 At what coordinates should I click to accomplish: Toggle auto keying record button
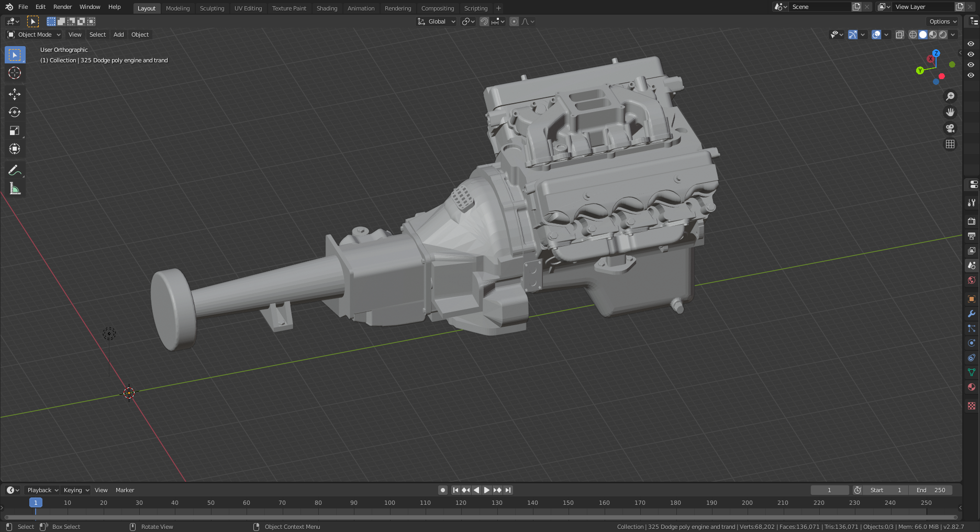[x=443, y=490]
